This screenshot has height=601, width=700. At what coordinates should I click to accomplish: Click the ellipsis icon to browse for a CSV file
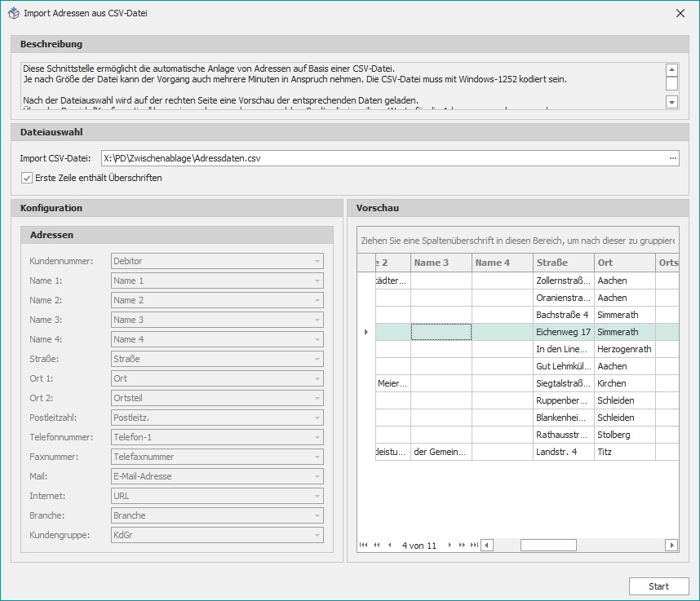point(672,157)
